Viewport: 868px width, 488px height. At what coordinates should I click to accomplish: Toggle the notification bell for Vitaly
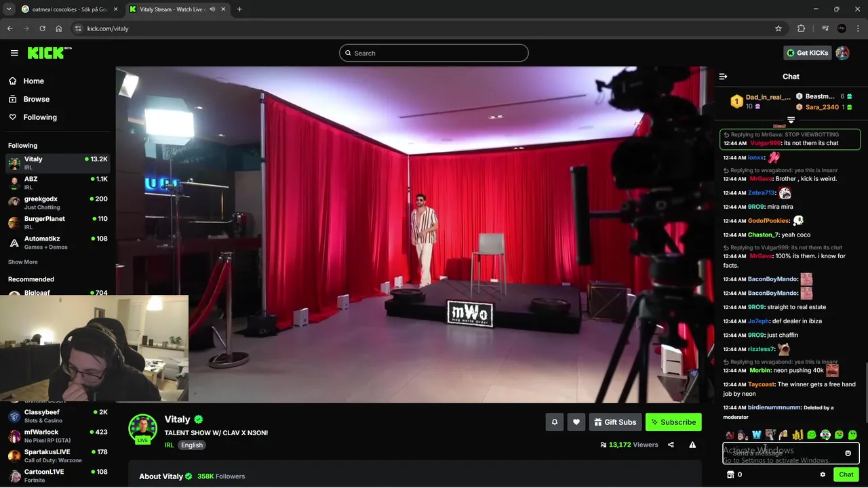tap(554, 422)
